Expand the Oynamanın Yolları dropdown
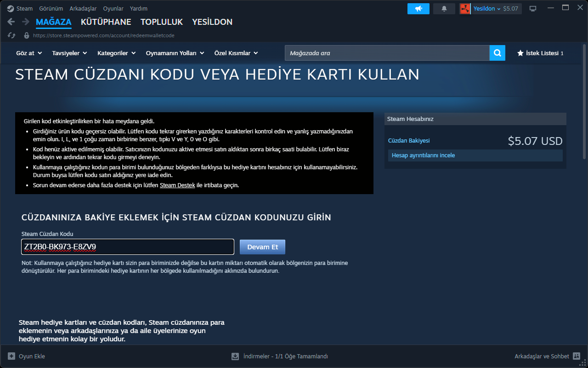588x368 pixels. coord(175,53)
